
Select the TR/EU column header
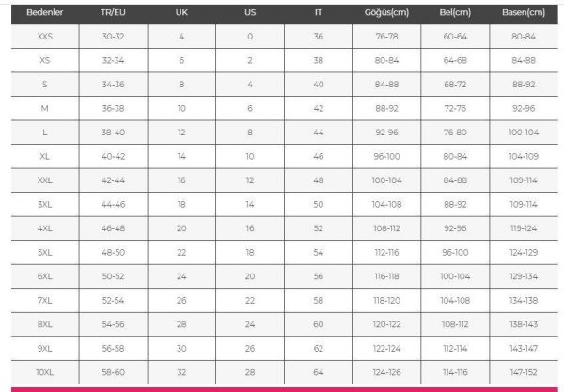pos(113,12)
